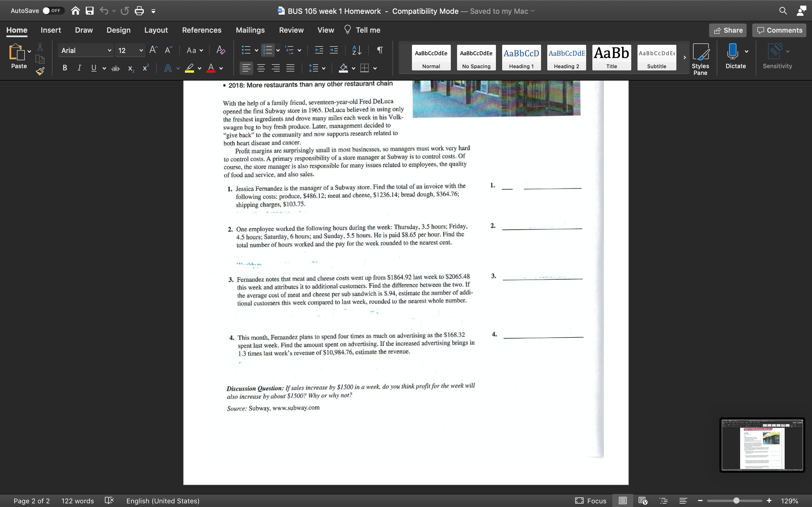The height and width of the screenshot is (507, 812).
Task: Click the Print icon in title bar
Action: click(139, 11)
